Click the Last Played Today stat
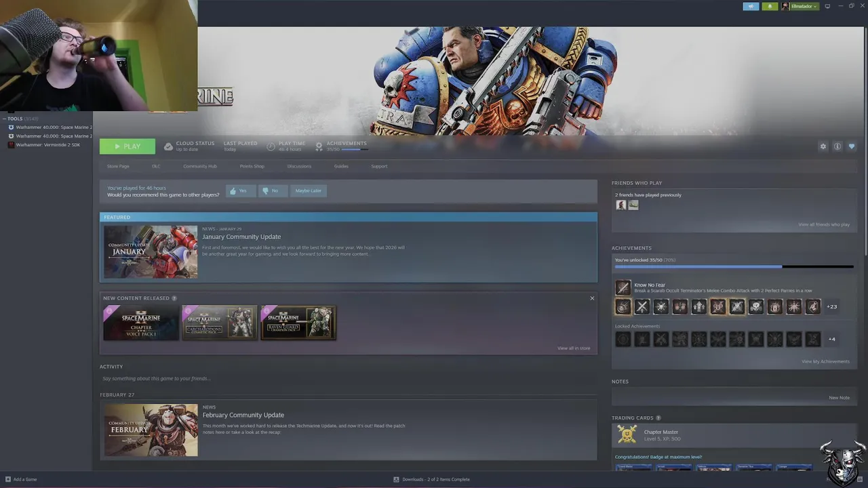The width and height of the screenshot is (868, 488). pyautogui.click(x=240, y=146)
